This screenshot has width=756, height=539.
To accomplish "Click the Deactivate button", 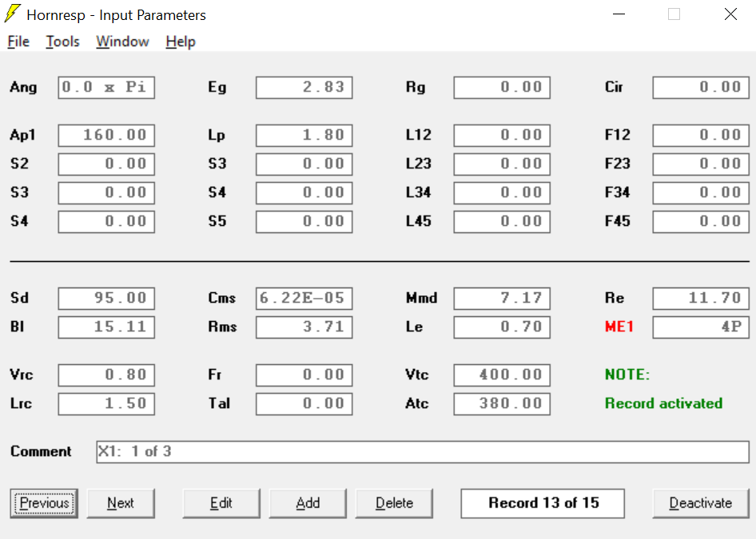I will (x=701, y=503).
